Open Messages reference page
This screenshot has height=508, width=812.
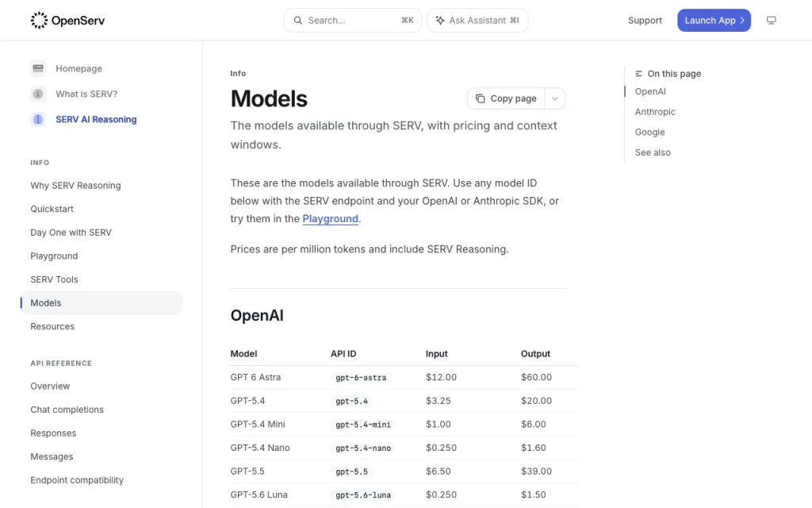[x=52, y=456]
